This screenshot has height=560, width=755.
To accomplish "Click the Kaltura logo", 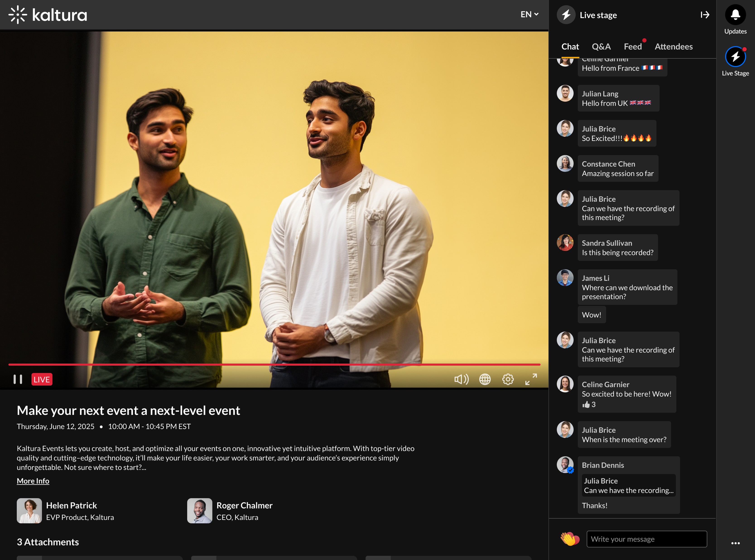I will point(48,15).
